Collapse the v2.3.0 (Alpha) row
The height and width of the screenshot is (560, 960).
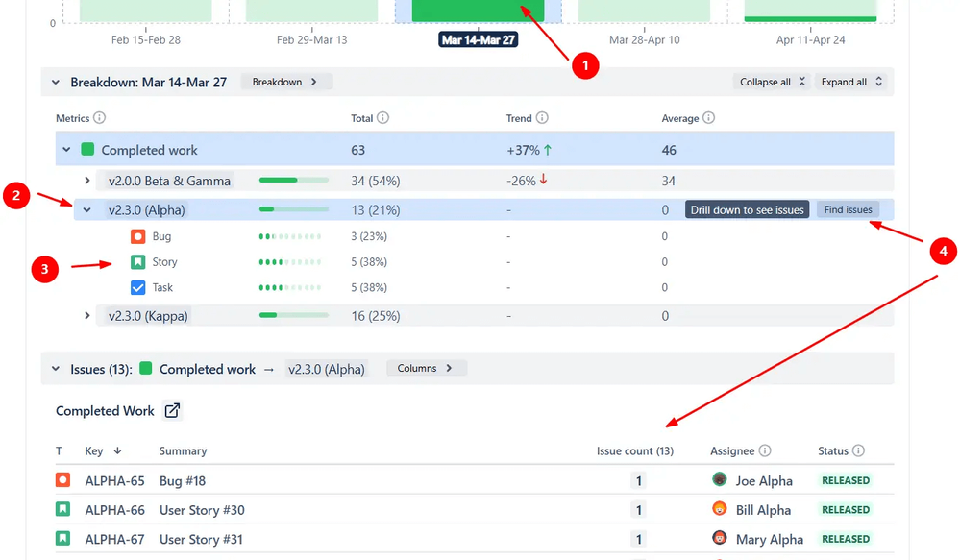click(x=86, y=210)
